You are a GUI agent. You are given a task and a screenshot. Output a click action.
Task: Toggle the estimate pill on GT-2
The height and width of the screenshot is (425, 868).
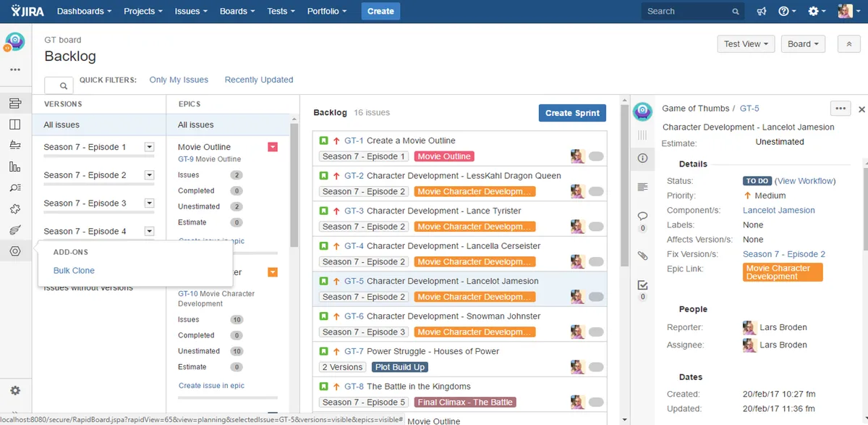tap(596, 191)
